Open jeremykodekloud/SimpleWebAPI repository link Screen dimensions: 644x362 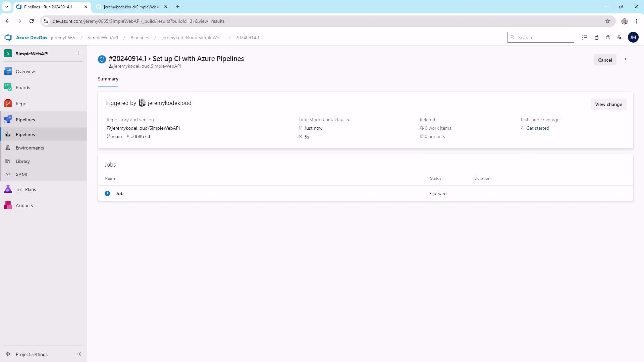(x=146, y=128)
